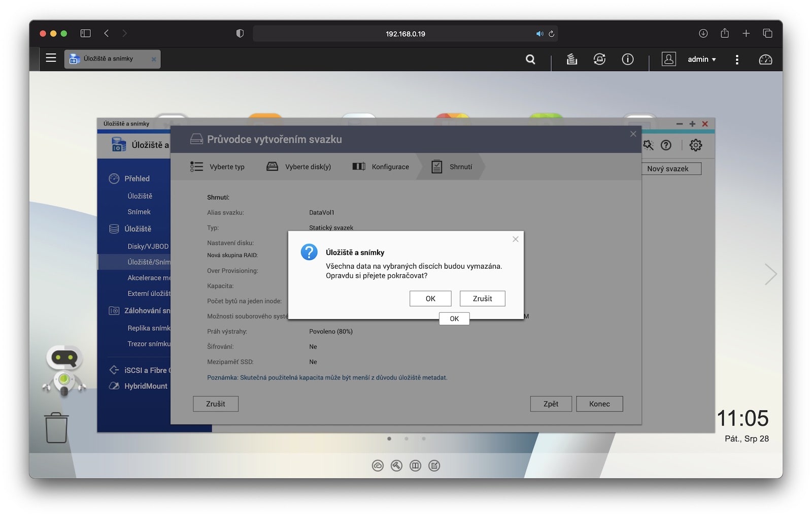Open the Storage window help question mark

coord(666,145)
